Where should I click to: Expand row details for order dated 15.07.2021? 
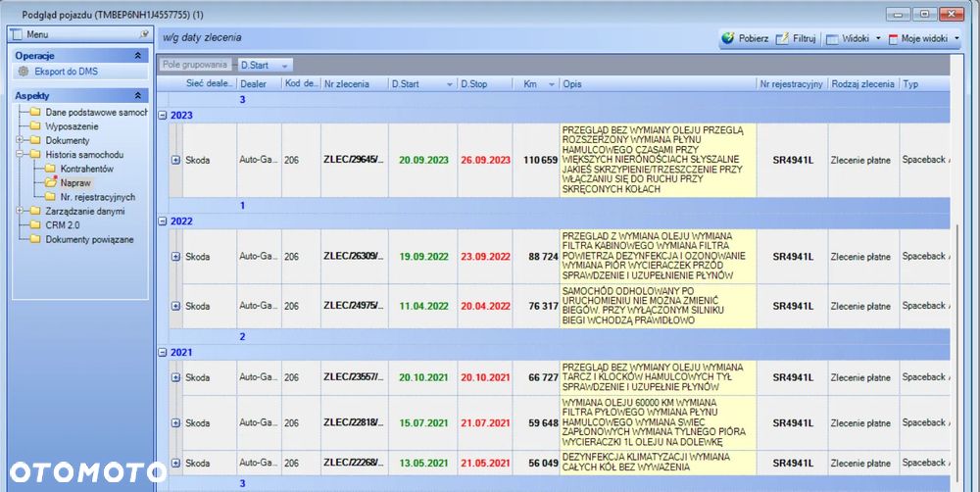tap(175, 423)
